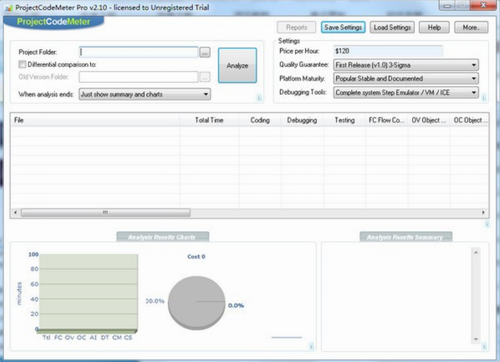
Task: Sort by Coding column header
Action: coord(260,120)
